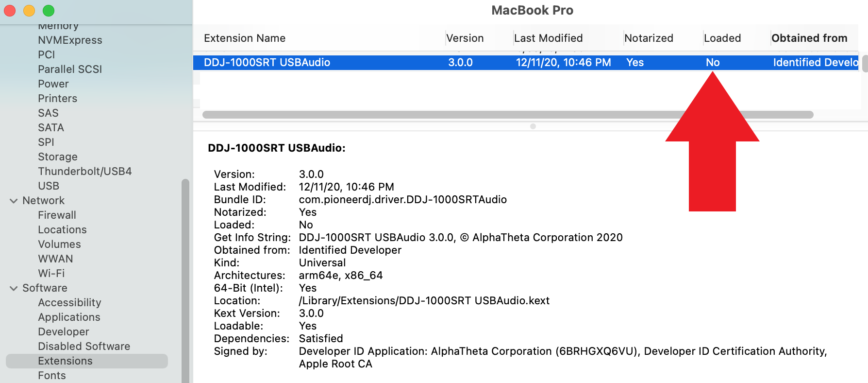The width and height of the screenshot is (868, 383).
Task: Click the horizontal scrollbar of extensions table
Action: tap(508, 115)
